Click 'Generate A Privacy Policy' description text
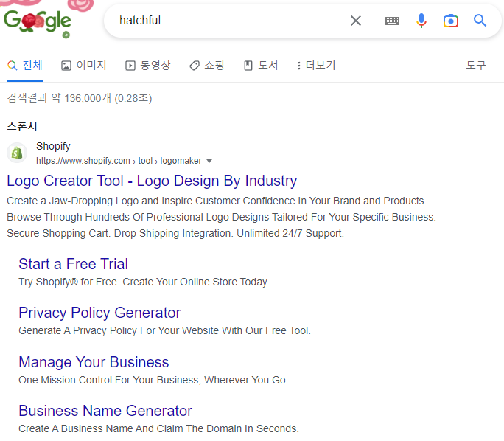Viewport: 504px width, 441px height. click(x=164, y=330)
